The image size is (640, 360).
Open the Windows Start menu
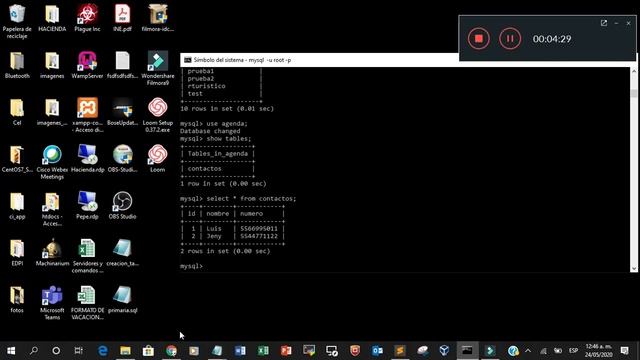click(11, 351)
